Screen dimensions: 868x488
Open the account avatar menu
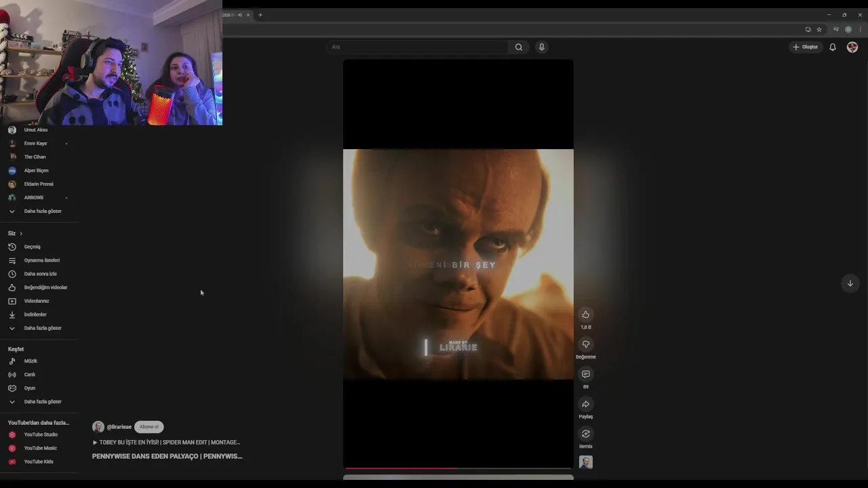tap(852, 47)
